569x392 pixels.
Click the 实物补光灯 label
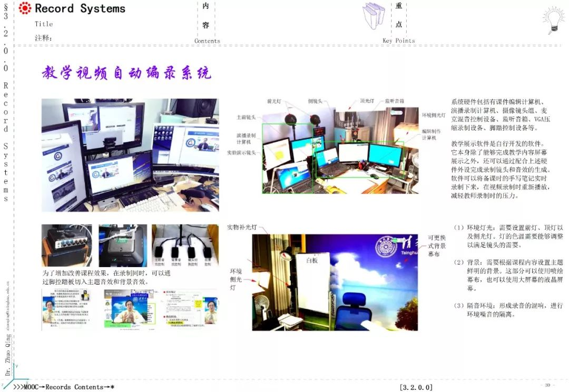(x=242, y=227)
